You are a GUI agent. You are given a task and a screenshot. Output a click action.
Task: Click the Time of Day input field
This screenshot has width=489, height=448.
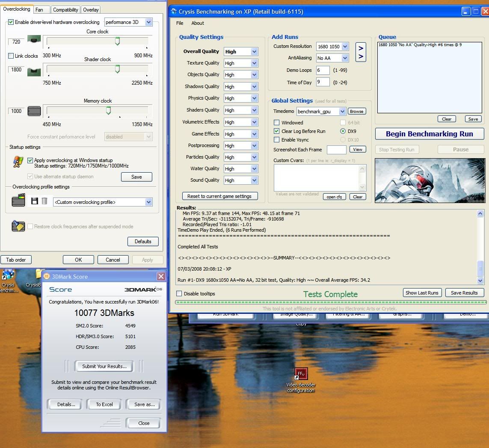[323, 82]
